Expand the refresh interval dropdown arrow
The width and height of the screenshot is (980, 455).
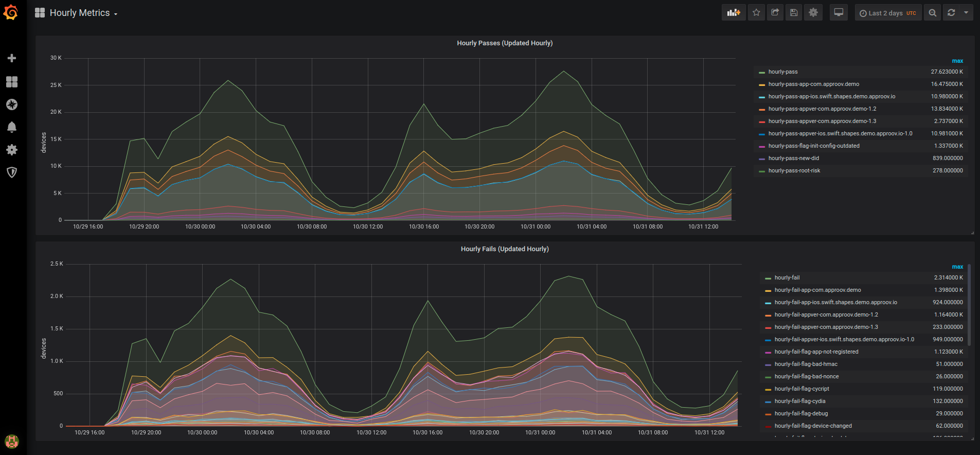click(966, 13)
